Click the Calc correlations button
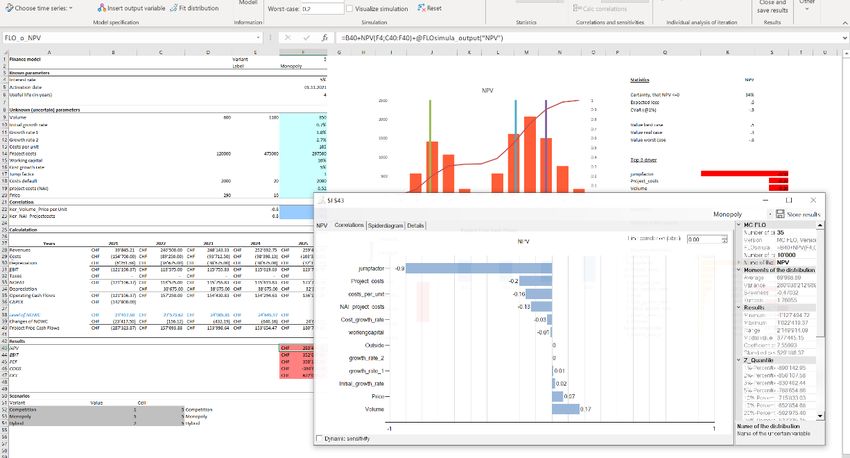This screenshot has width=850, height=458. (600, 9)
